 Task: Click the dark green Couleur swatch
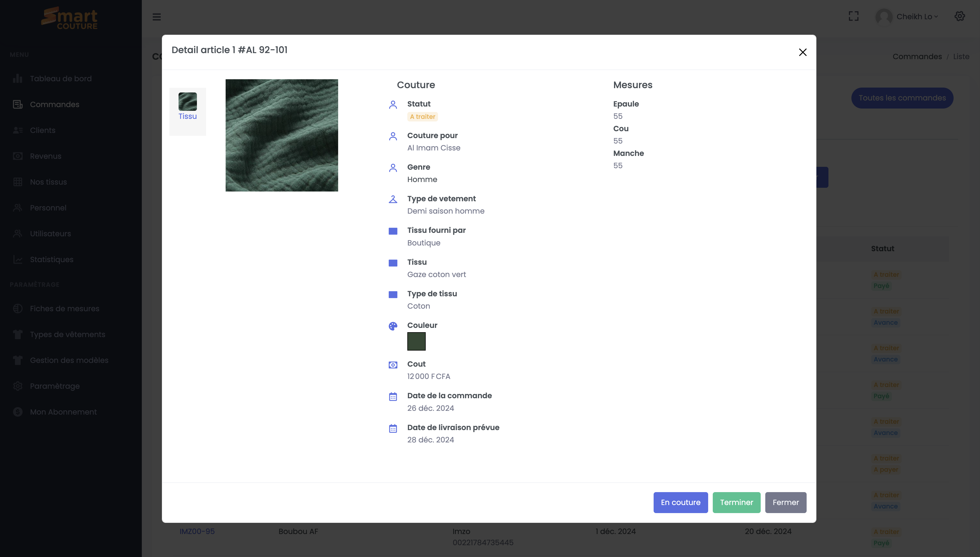coord(416,341)
